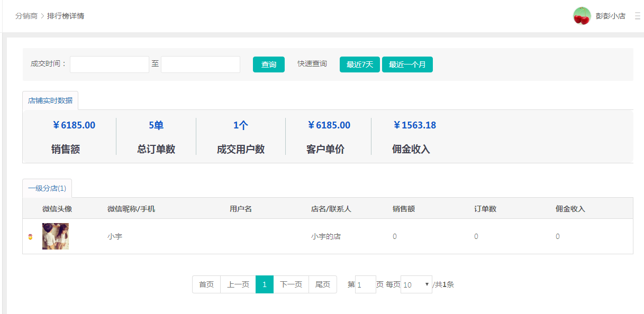Expand the per-page count dropdown
The width and height of the screenshot is (644, 314).
[x=416, y=284]
